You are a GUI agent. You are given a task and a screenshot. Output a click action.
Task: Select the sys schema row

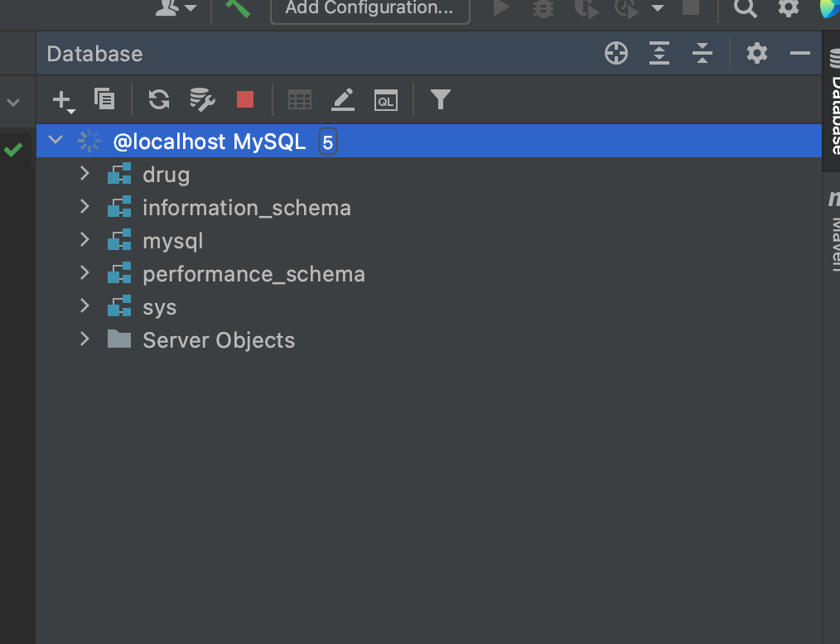pyautogui.click(x=428, y=307)
